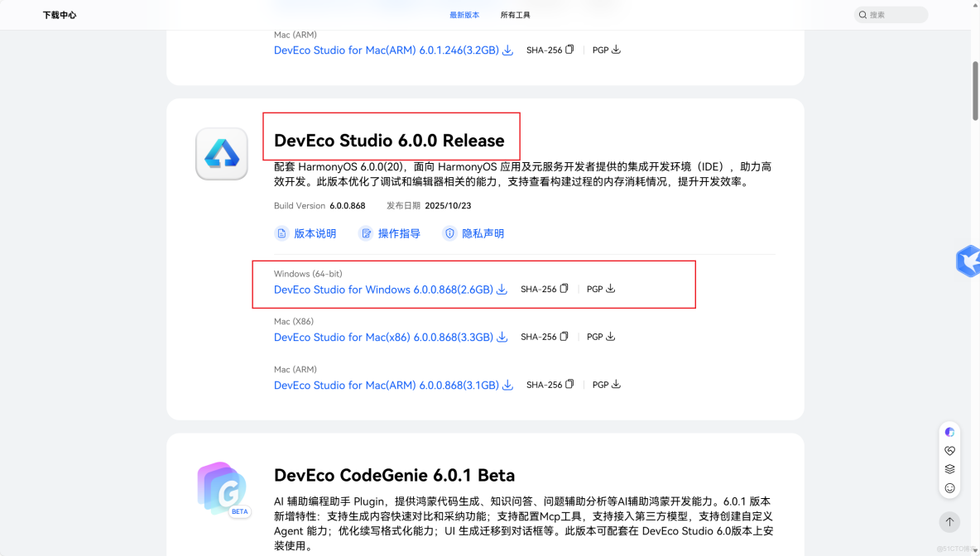
Task: Open DevEco Studio for Windows 6.0.0.868 download link
Action: click(x=382, y=289)
